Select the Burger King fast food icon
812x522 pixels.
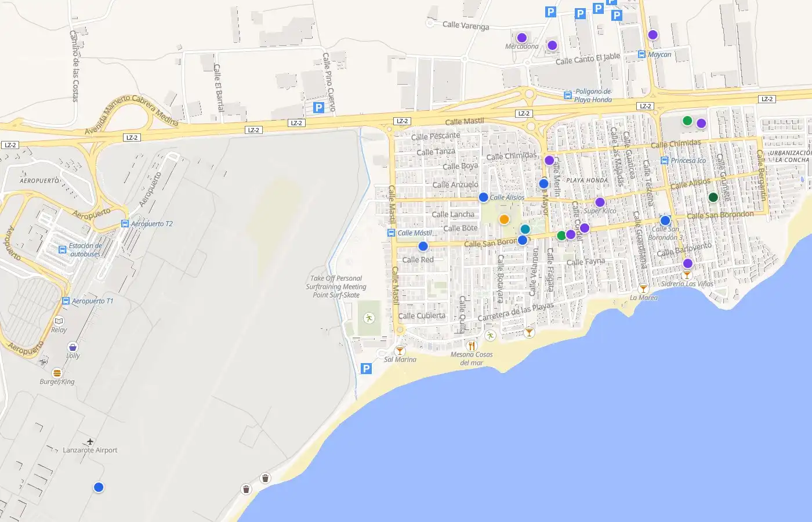pos(57,373)
